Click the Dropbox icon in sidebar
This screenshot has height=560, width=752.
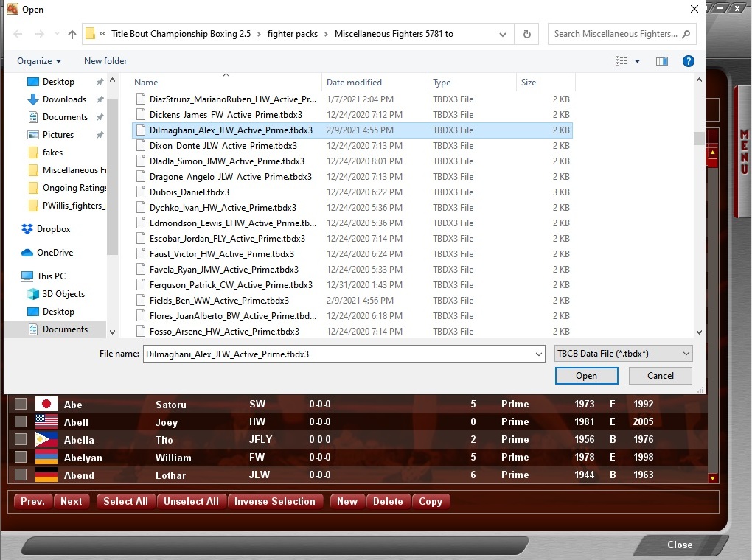tap(28, 229)
